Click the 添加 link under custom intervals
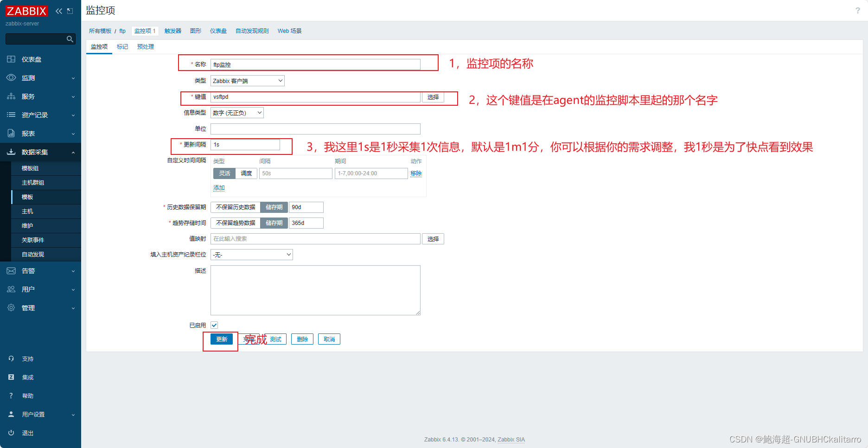 click(x=219, y=188)
